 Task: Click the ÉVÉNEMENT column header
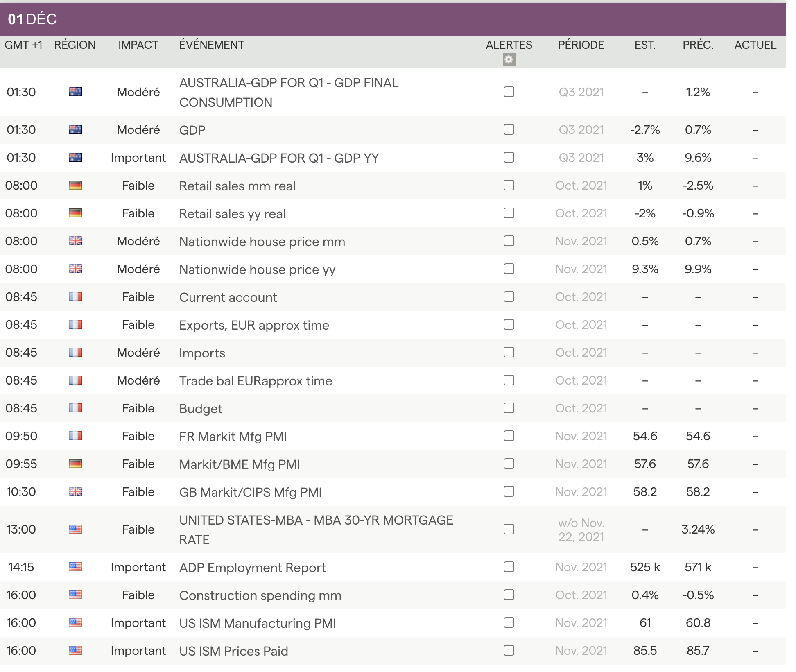coord(212,45)
